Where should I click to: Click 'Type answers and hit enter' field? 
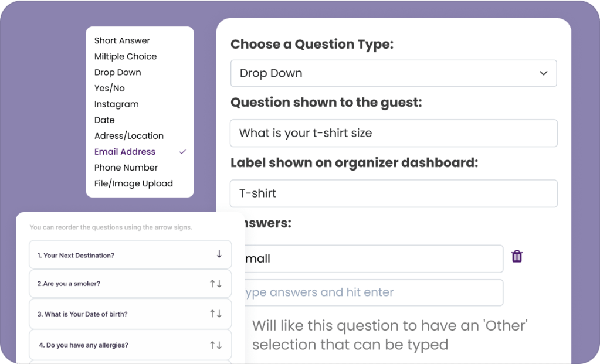pyautogui.click(x=373, y=292)
